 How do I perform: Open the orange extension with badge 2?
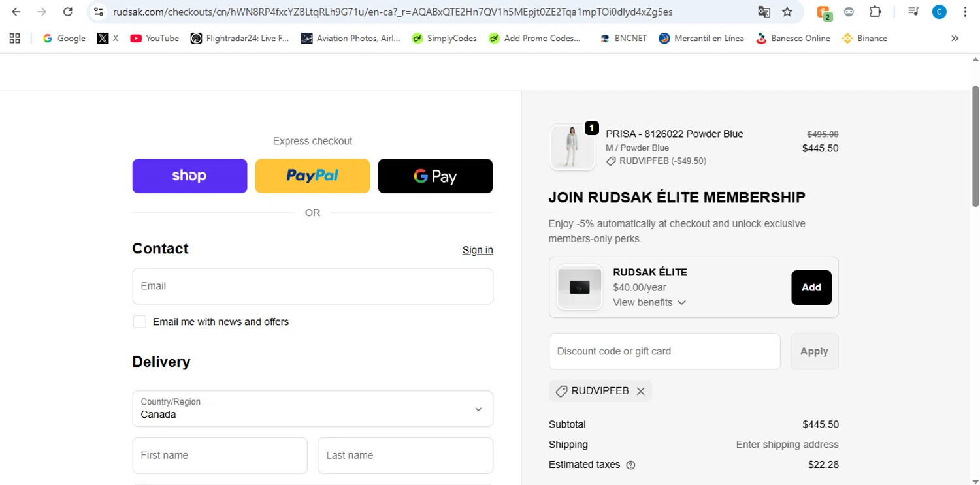click(824, 12)
